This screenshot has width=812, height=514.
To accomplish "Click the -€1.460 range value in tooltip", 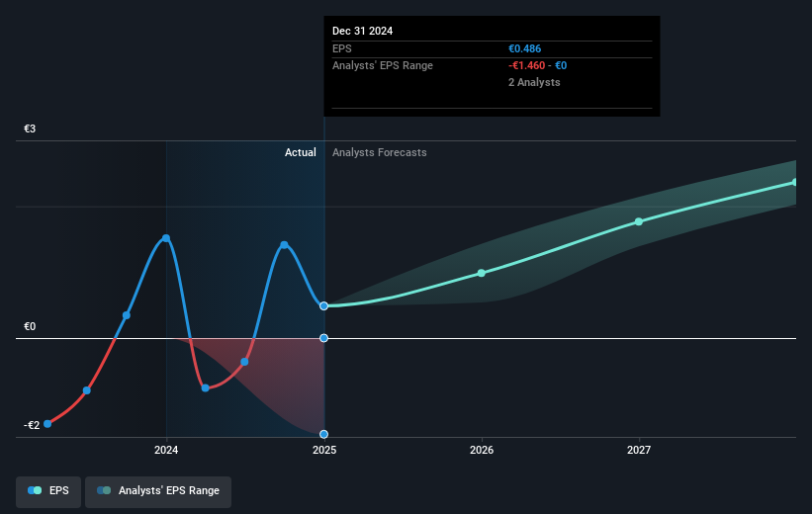I will (x=526, y=65).
